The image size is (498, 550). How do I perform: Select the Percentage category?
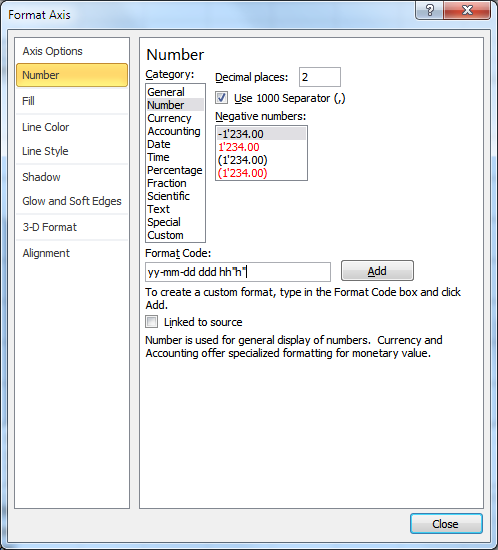point(175,170)
